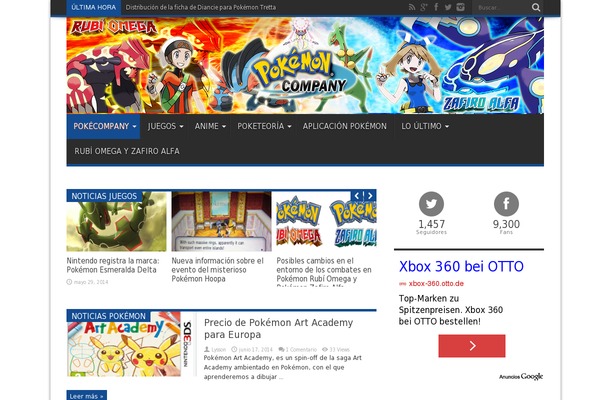Open the Precio de Pokémon Art Academy article title
Viewport: 600px width, 400px height.
coord(279,328)
